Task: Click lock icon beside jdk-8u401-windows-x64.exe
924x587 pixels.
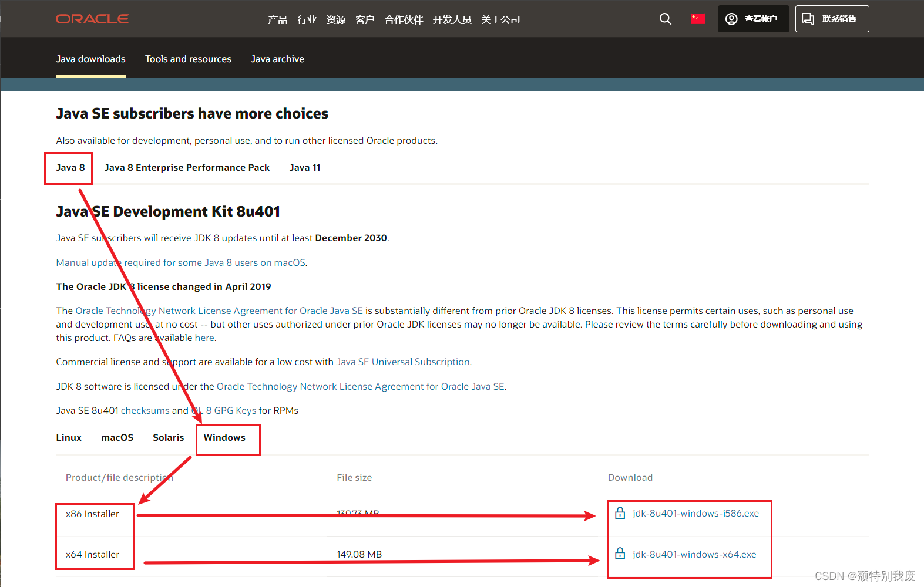Action: point(620,554)
